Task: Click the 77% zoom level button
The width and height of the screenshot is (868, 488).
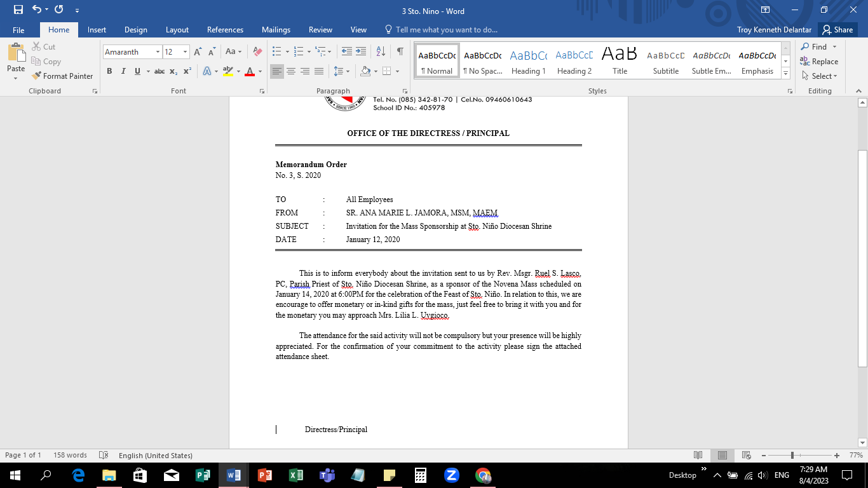Action: coord(855,455)
